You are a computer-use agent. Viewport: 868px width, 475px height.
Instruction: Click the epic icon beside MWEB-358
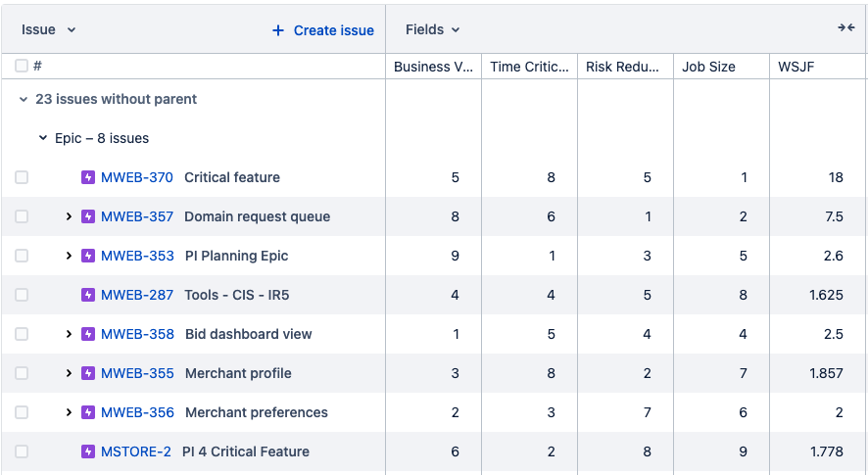point(88,334)
